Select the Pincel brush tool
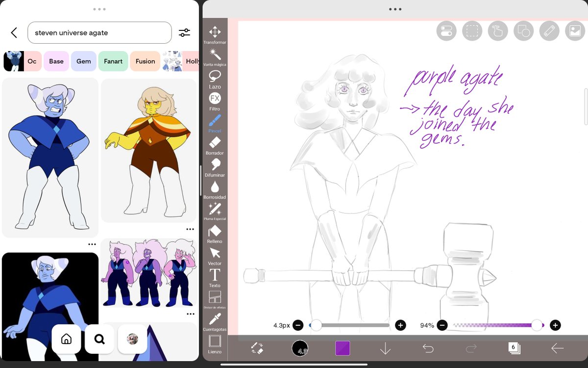 [x=215, y=124]
